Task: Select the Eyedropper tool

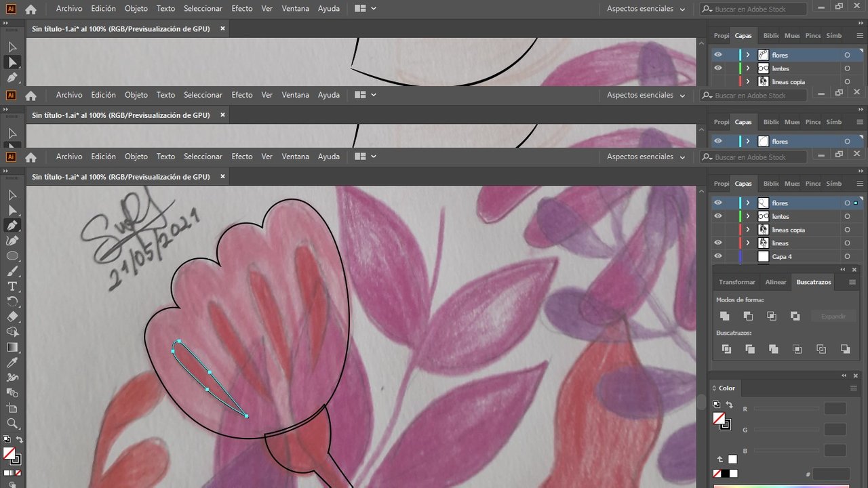Action: tap(12, 363)
